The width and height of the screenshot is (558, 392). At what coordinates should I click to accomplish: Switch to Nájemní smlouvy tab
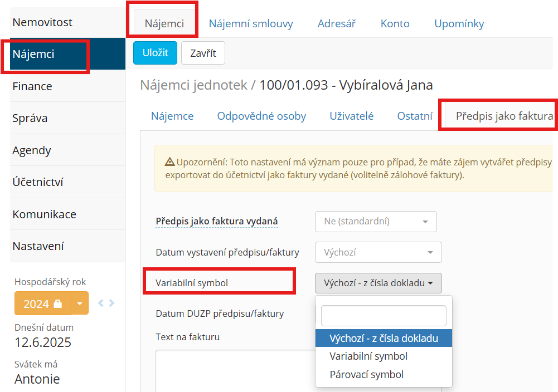coord(251,24)
